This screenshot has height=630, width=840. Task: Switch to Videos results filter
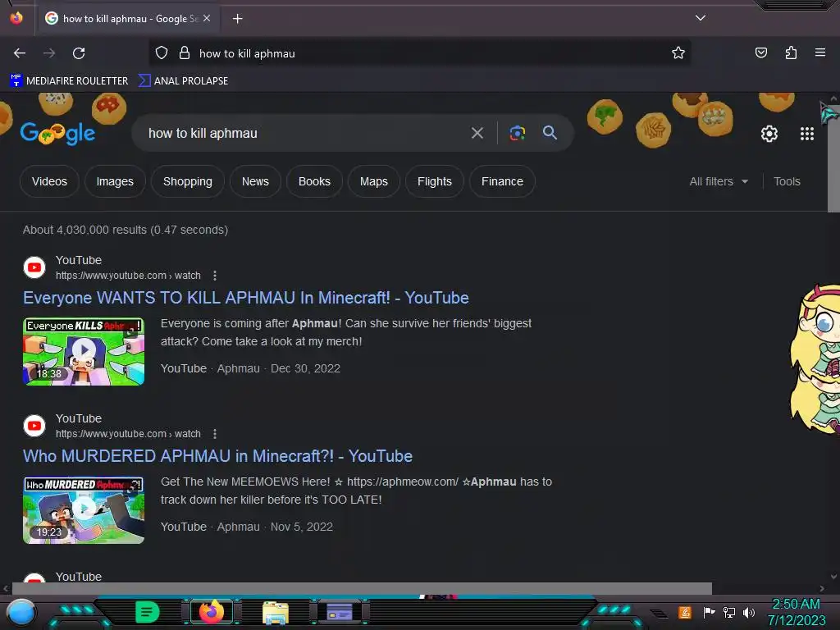point(49,181)
